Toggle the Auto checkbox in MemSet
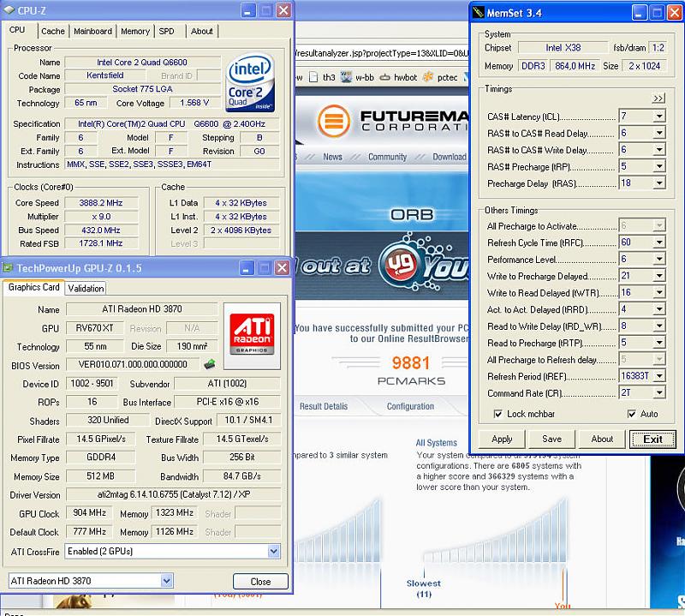 (631, 414)
